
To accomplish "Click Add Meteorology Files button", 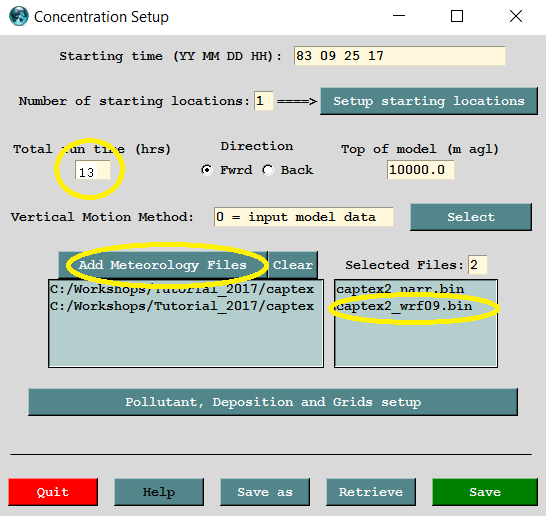I will pyautogui.click(x=163, y=265).
